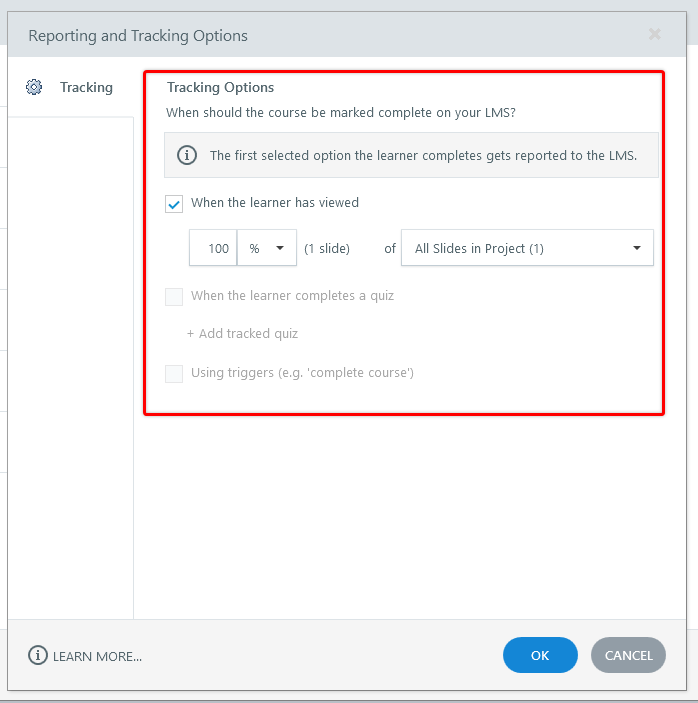Open the LEARN MORE link

[x=97, y=656]
